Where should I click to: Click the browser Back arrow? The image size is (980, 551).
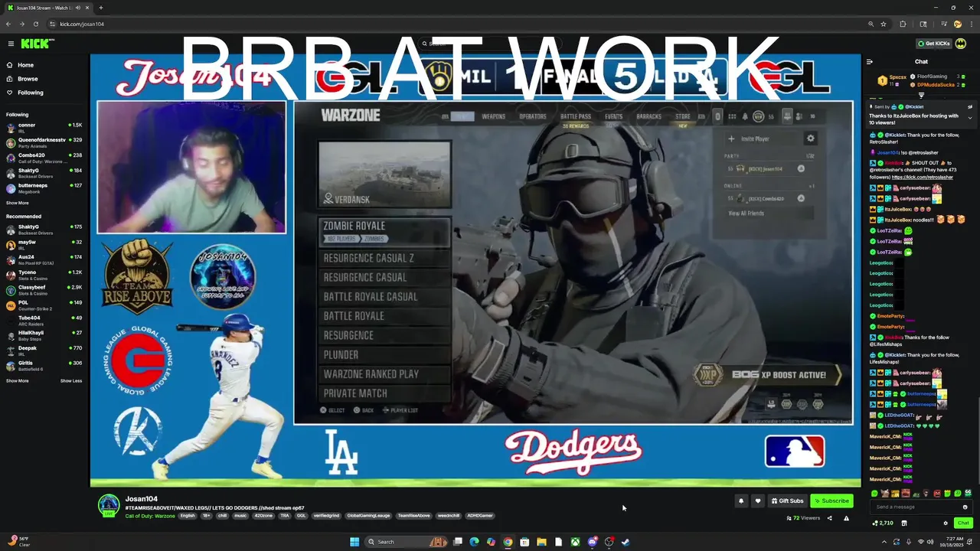[8, 24]
